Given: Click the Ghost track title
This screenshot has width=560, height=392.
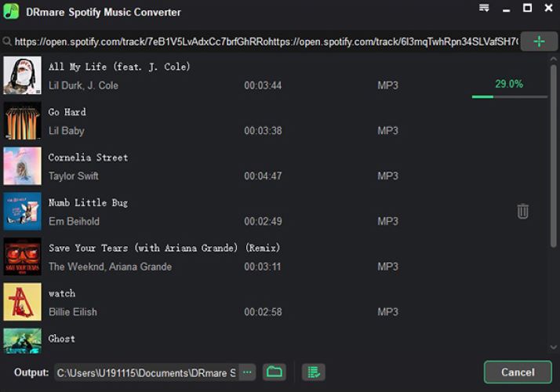Looking at the screenshot, I should coord(62,339).
